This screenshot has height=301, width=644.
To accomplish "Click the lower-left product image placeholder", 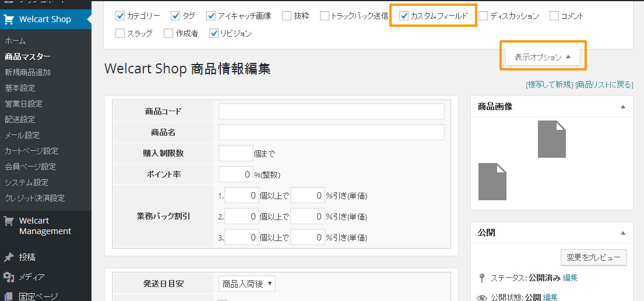I will click(x=492, y=182).
